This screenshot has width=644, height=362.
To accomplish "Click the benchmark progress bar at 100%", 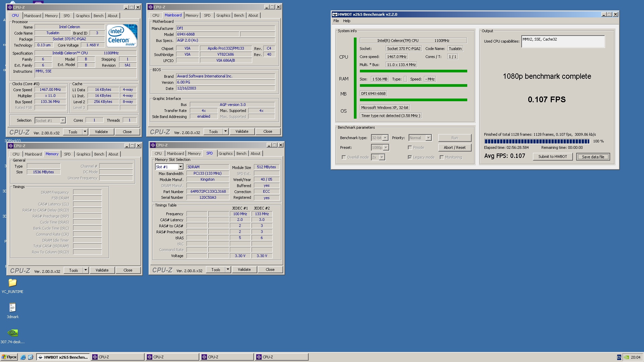I will 537,141.
